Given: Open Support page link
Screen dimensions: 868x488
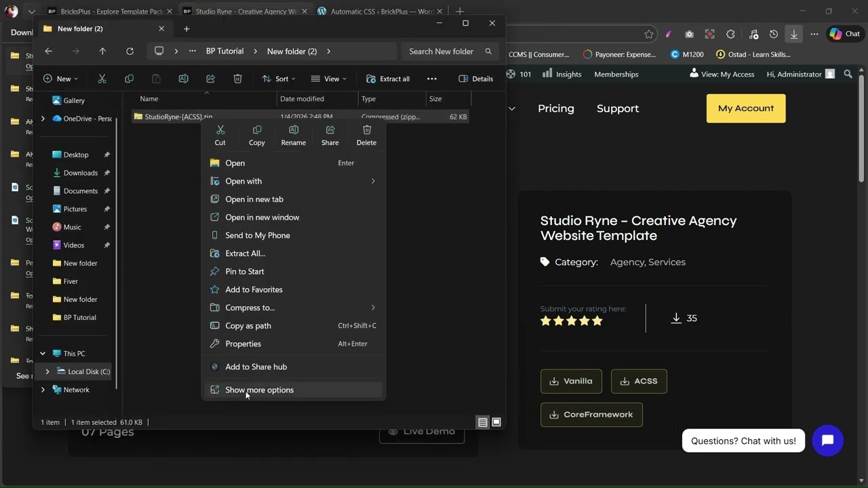Looking at the screenshot, I should tap(618, 108).
